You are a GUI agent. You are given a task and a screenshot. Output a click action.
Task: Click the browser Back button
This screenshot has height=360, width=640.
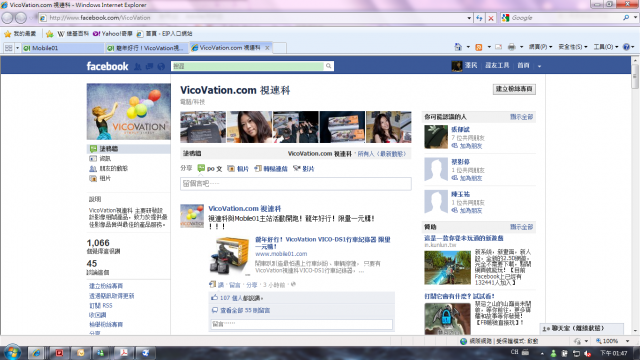click(7, 18)
